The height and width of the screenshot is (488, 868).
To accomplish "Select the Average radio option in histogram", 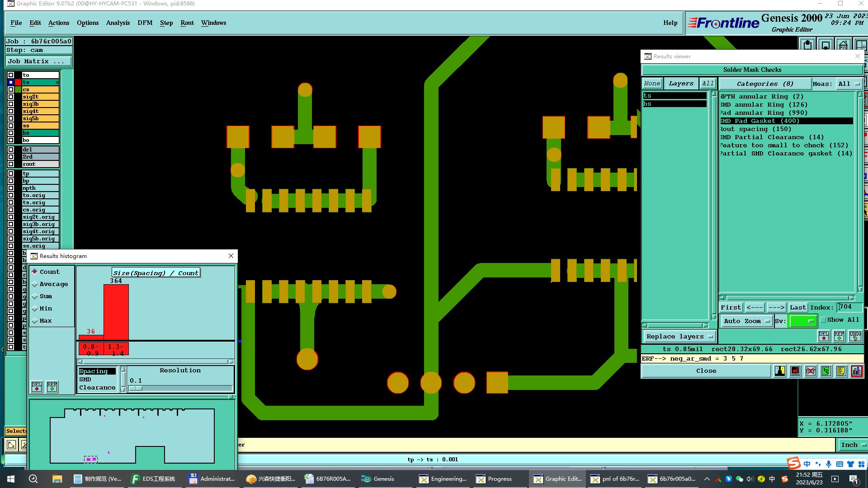I will point(35,284).
